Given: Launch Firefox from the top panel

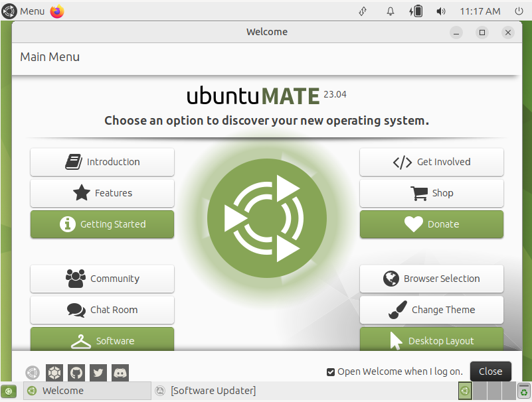Looking at the screenshot, I should point(56,11).
